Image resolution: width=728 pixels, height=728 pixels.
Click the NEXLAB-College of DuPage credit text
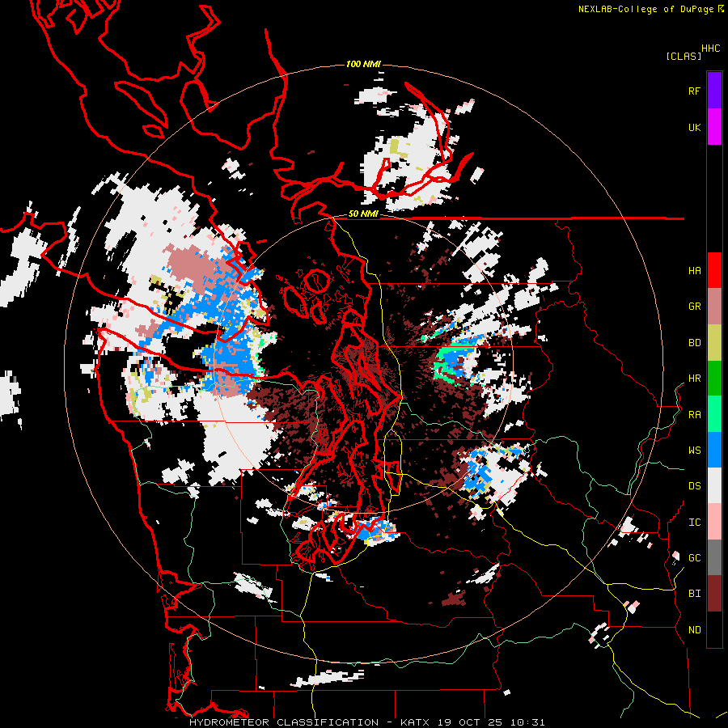(x=645, y=9)
